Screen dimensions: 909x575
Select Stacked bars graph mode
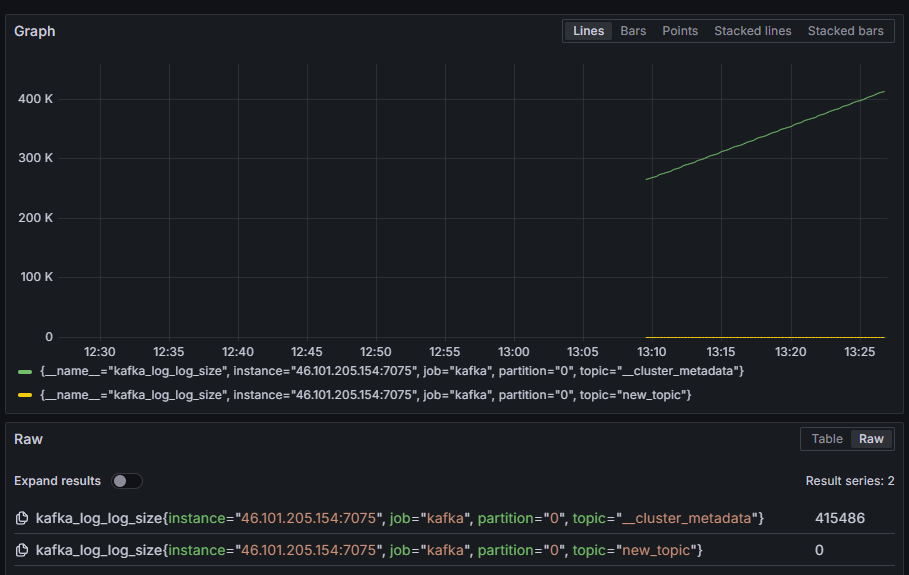point(845,31)
